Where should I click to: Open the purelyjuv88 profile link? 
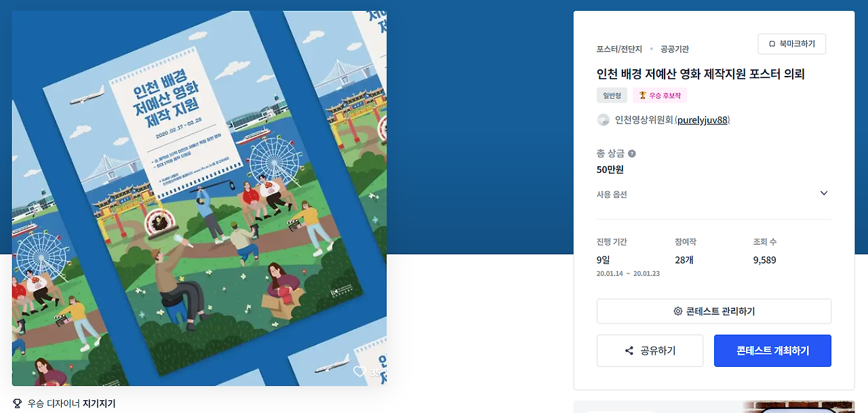point(703,120)
